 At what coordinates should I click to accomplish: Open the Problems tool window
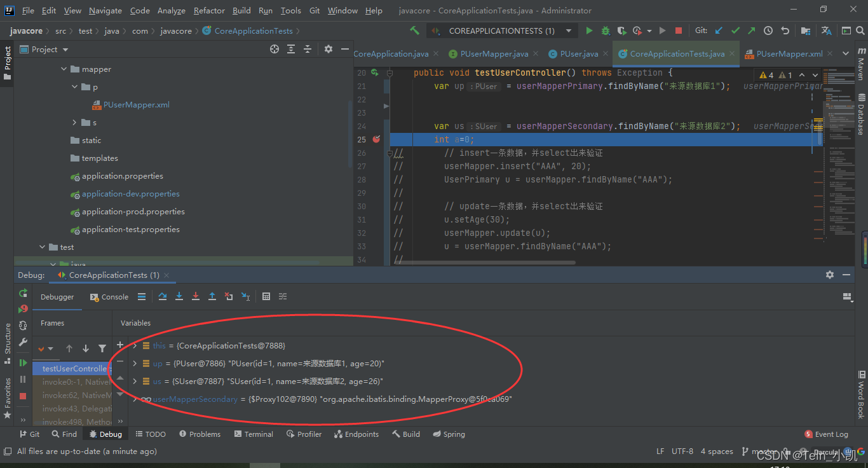pos(200,434)
